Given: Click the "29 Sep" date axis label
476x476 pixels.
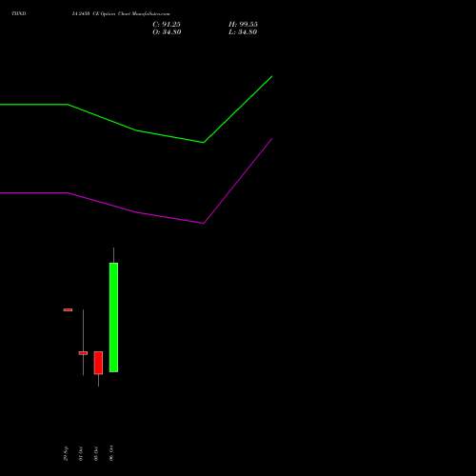Looking at the screenshot, I should (x=66, y=453).
